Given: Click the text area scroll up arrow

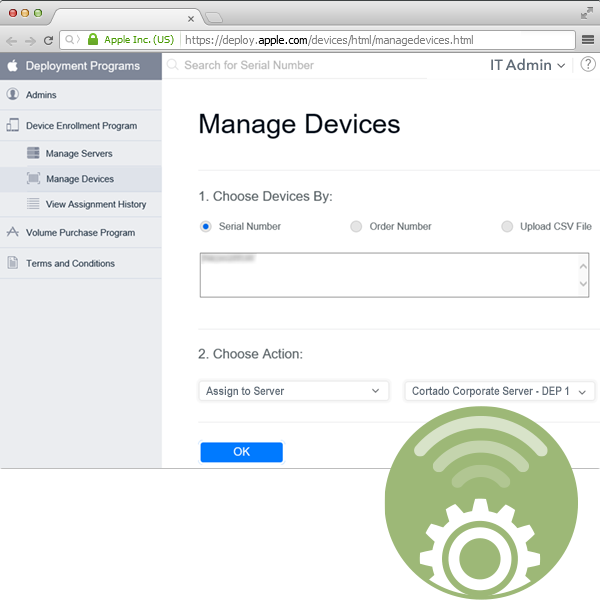Looking at the screenshot, I should tap(583, 266).
